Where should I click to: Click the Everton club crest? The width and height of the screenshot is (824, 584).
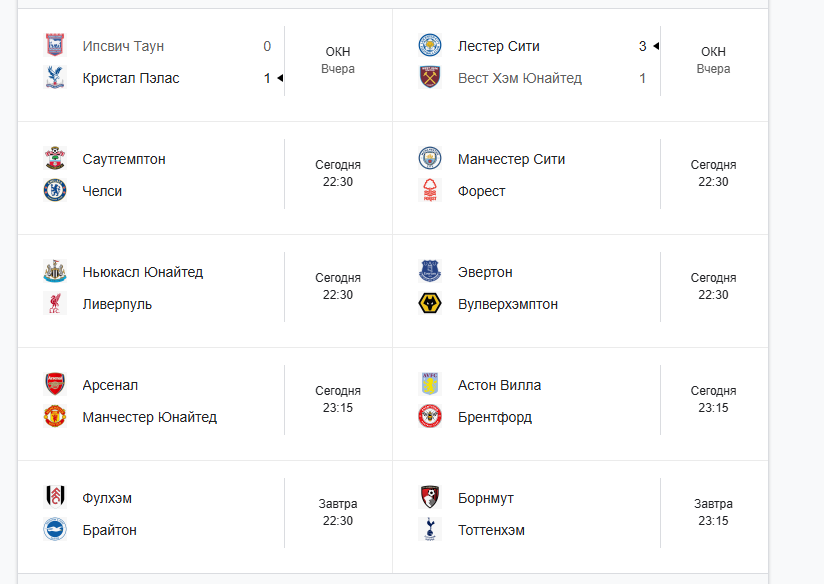(430, 271)
